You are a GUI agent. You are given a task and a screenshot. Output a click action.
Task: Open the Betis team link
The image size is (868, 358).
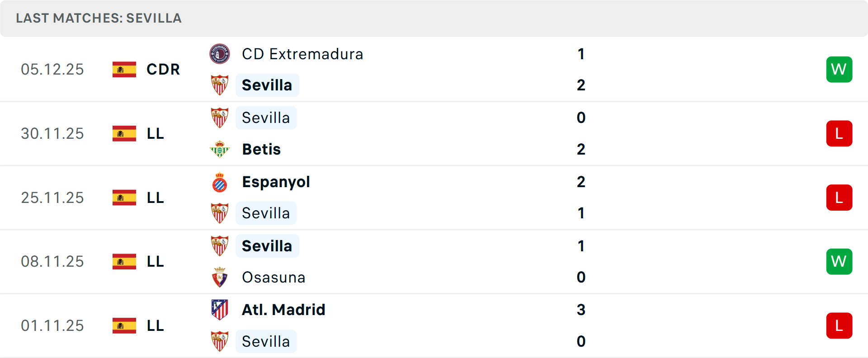(x=261, y=149)
